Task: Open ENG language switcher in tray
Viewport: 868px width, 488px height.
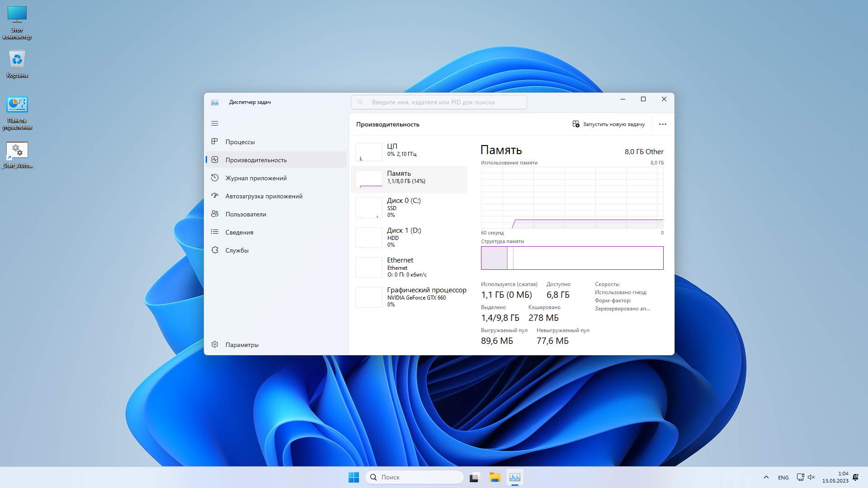Action: pos(783,478)
